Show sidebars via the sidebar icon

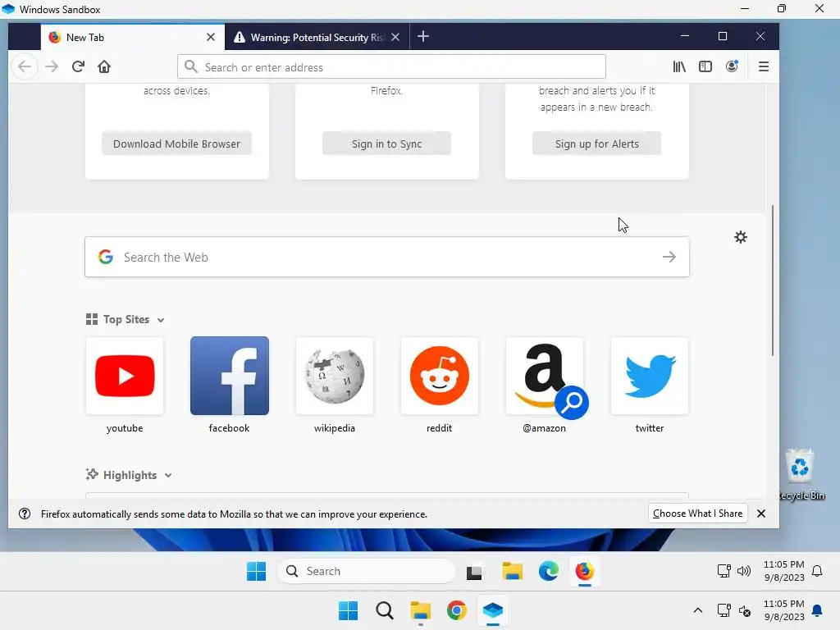coord(705,66)
